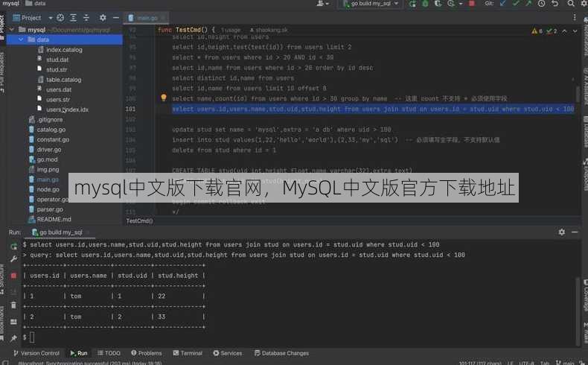Open editor tabs more options menu

575,17
